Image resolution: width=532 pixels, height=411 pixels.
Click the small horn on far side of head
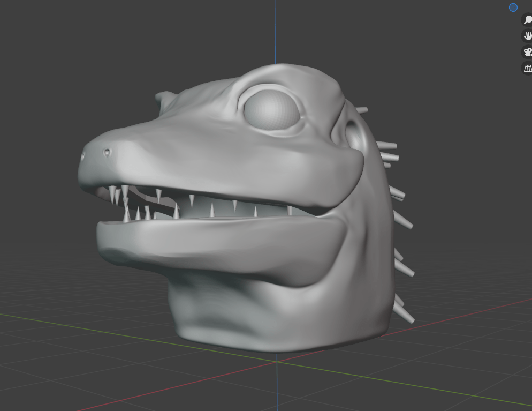[166, 98]
